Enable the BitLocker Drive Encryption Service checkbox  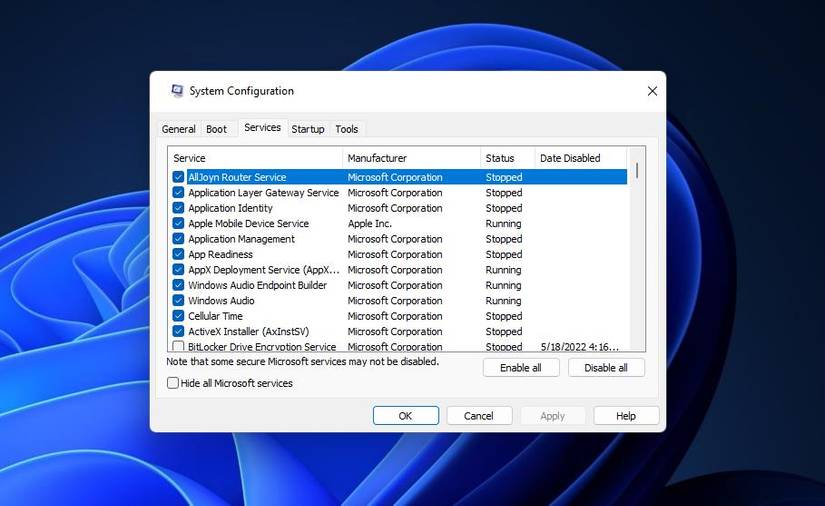(178, 346)
